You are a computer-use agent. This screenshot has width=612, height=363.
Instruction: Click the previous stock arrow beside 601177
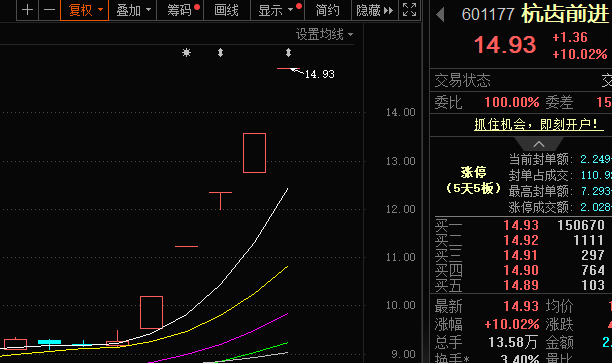point(440,15)
